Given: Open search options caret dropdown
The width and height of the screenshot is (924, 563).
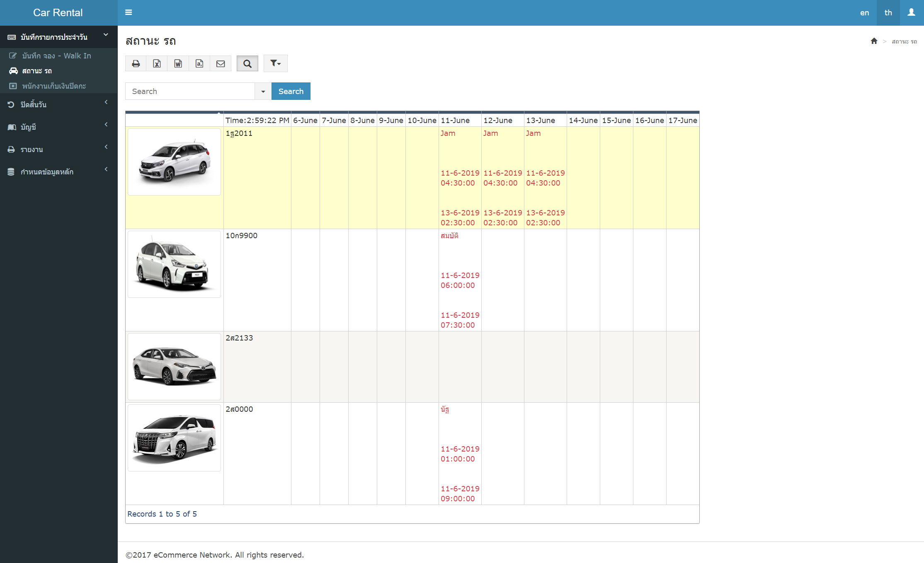Looking at the screenshot, I should point(263,91).
